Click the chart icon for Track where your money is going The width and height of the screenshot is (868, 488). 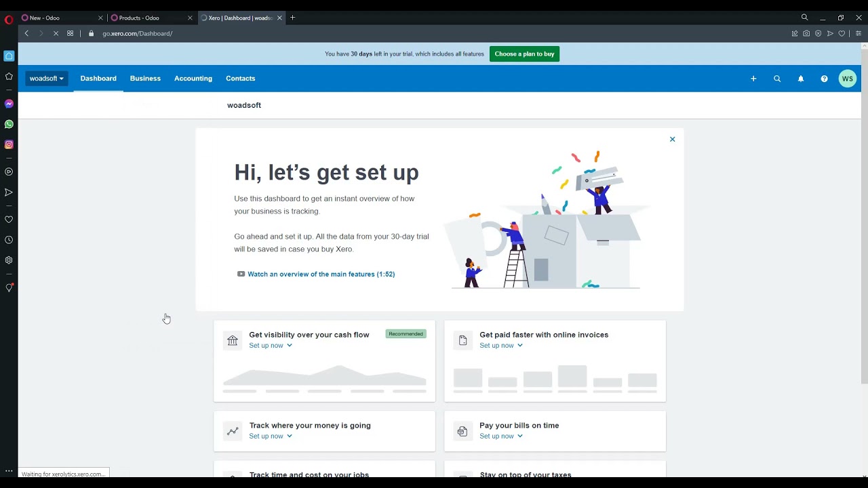click(x=233, y=431)
